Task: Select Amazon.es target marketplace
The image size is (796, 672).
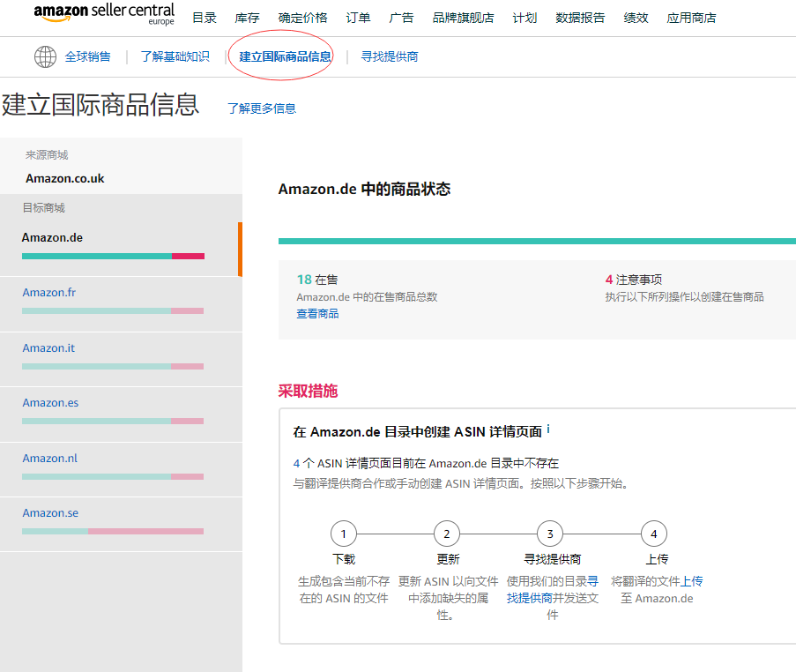Action: tap(50, 403)
